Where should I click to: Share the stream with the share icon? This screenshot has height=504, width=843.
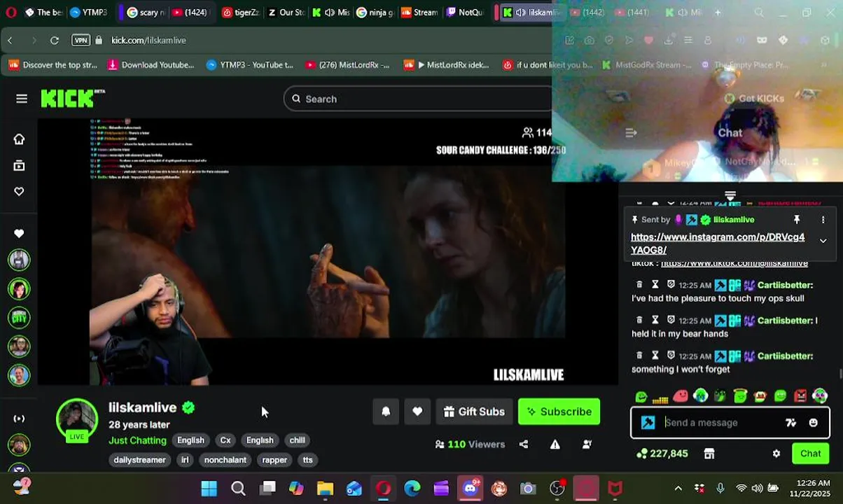pyautogui.click(x=524, y=444)
